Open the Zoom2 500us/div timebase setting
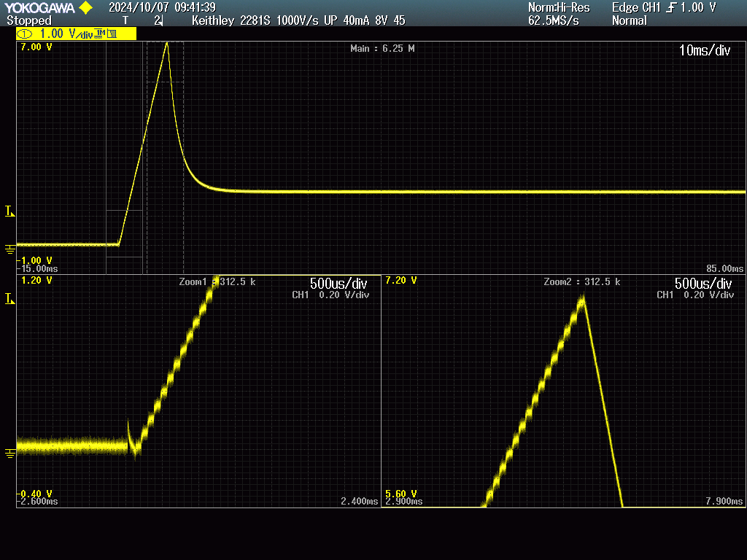 (x=703, y=283)
